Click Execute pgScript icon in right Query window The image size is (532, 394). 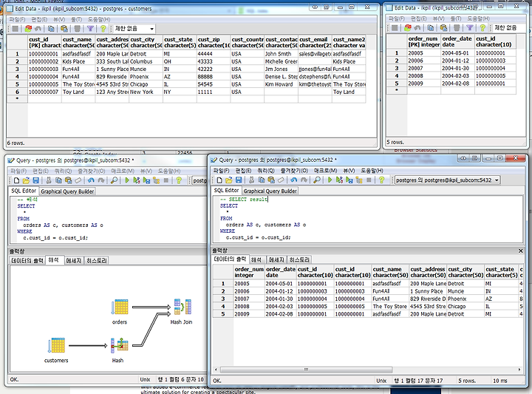339,180
